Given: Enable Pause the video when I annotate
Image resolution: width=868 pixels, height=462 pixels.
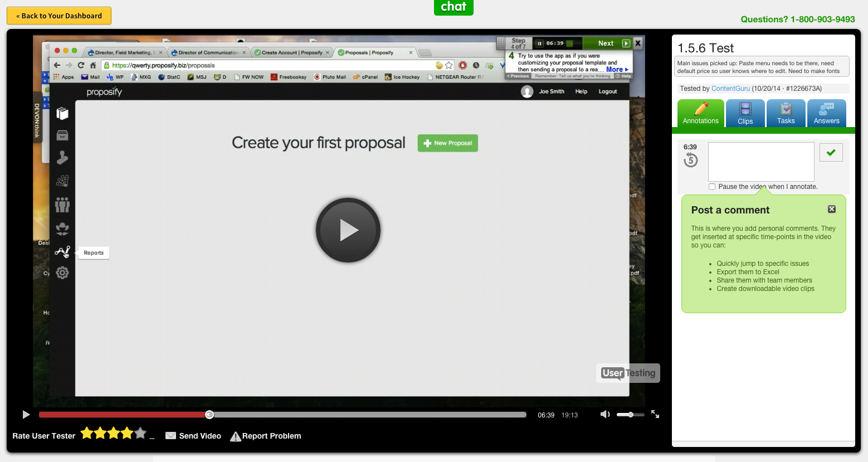Looking at the screenshot, I should (x=712, y=187).
